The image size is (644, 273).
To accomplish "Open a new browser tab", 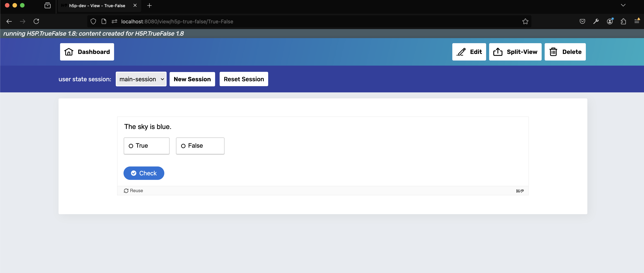I will click(150, 5).
